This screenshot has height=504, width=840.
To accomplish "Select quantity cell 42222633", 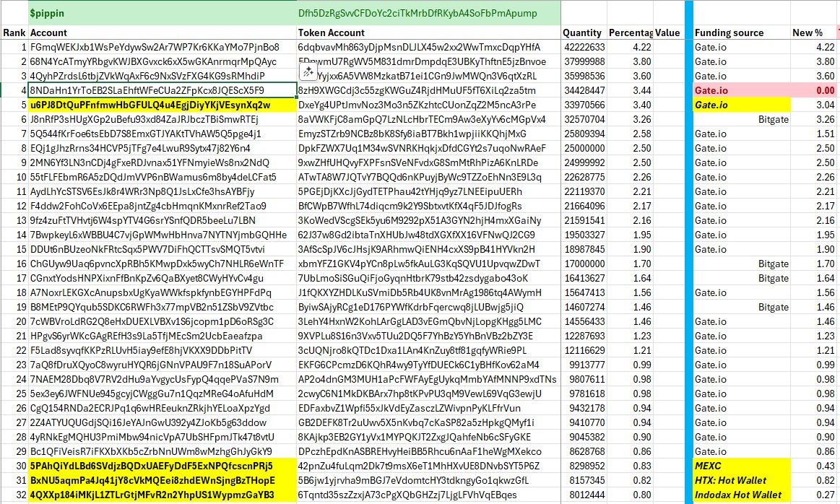I will [584, 47].
